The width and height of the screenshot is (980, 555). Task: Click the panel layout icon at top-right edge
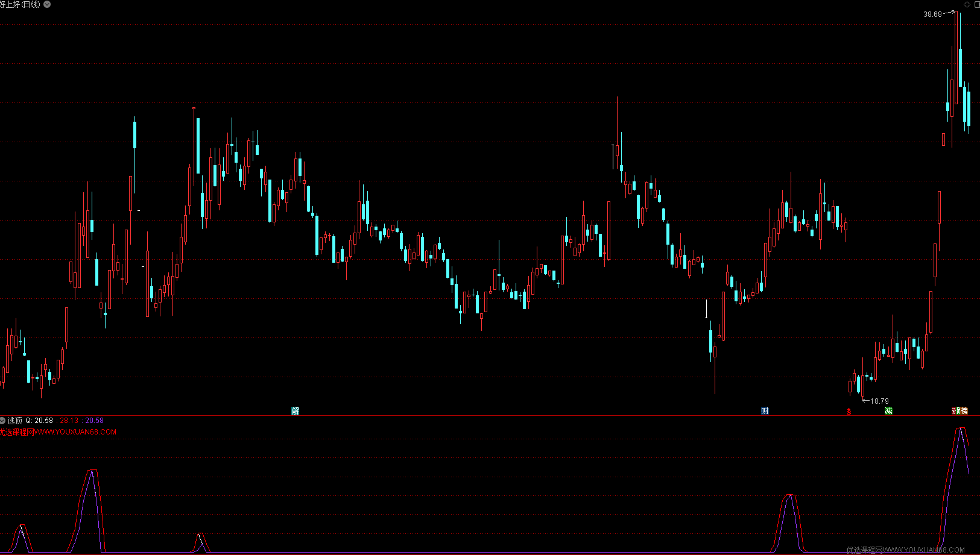click(977, 4)
